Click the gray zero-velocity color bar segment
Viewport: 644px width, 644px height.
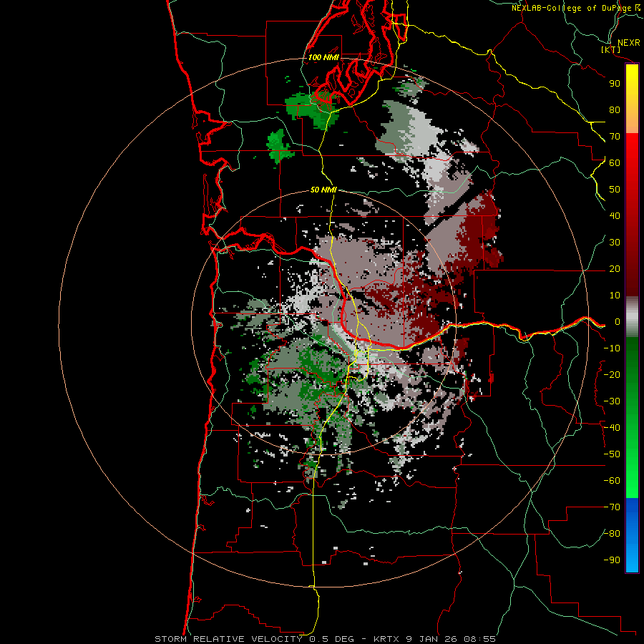pos(632,317)
